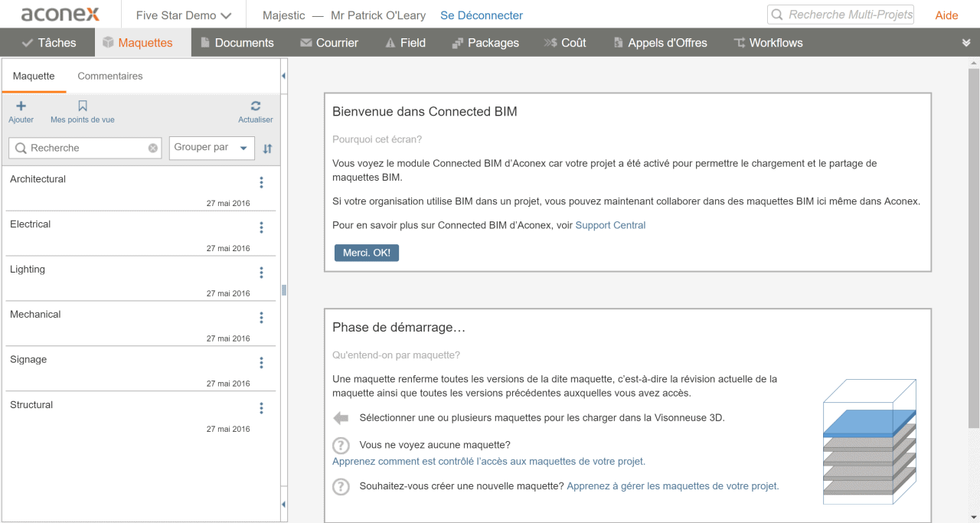Open the Grouper par dropdown

click(x=211, y=148)
